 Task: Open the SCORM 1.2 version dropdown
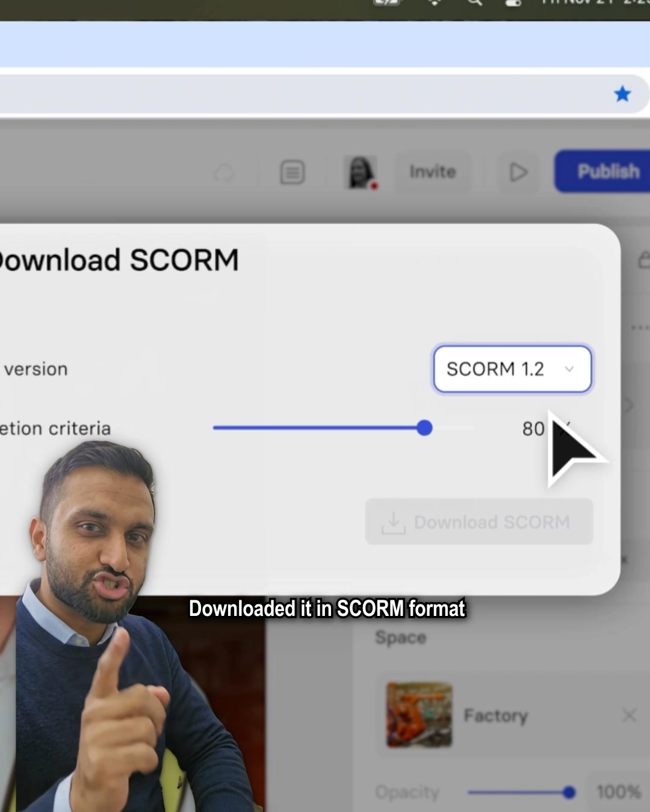click(513, 369)
